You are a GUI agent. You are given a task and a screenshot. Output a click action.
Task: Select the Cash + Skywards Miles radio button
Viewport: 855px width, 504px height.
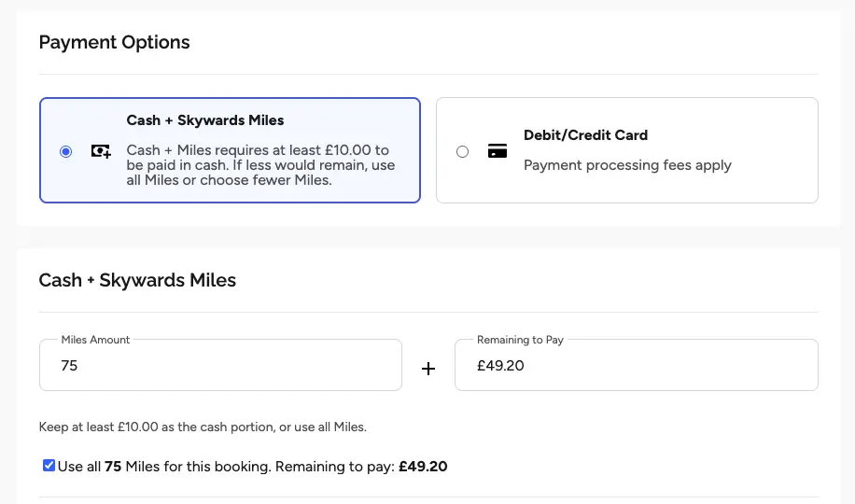[x=65, y=151]
